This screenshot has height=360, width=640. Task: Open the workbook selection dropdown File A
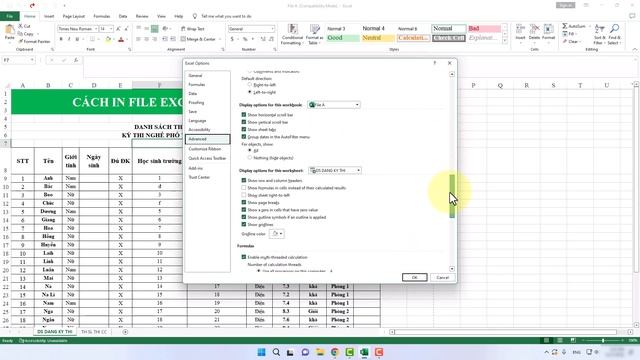click(x=334, y=105)
